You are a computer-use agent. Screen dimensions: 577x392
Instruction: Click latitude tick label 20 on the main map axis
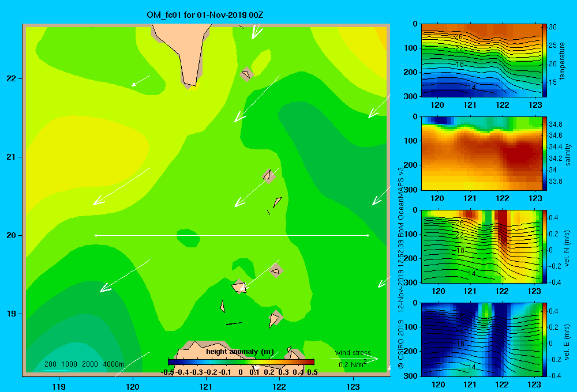[x=12, y=235]
